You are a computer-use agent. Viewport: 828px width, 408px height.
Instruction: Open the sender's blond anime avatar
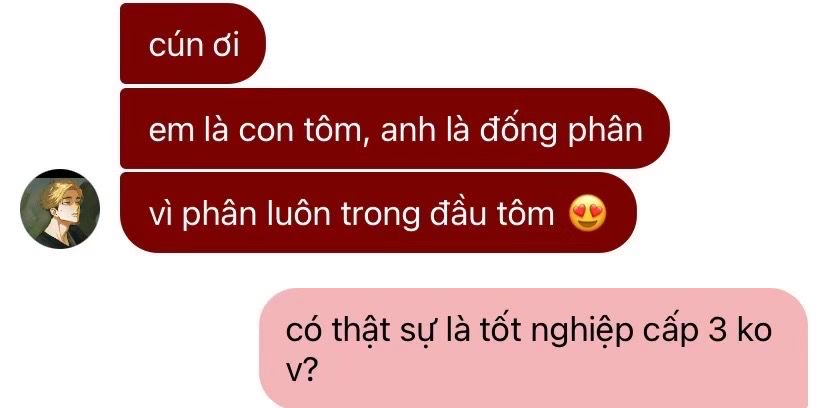point(60,209)
